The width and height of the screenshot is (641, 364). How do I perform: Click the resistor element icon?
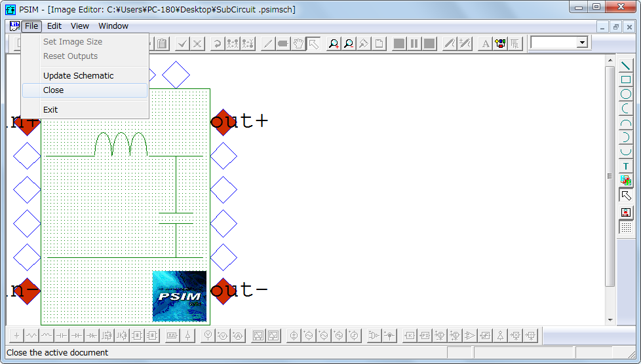pos(31,335)
